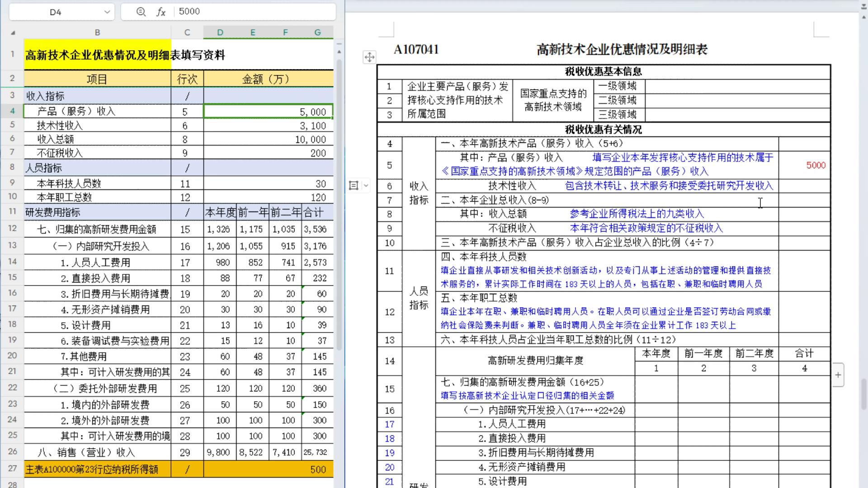Click 四、本年科技人员数 in document
The height and width of the screenshot is (488, 868).
point(484,257)
